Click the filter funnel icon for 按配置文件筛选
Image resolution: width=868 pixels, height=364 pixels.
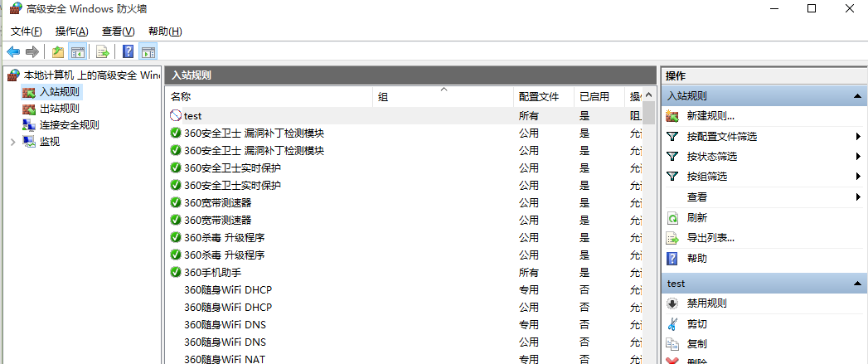click(672, 136)
